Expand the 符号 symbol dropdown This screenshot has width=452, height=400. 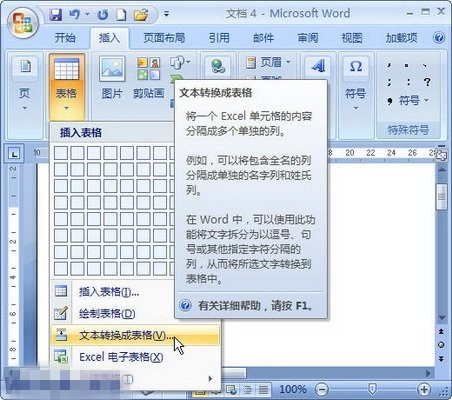point(355,83)
